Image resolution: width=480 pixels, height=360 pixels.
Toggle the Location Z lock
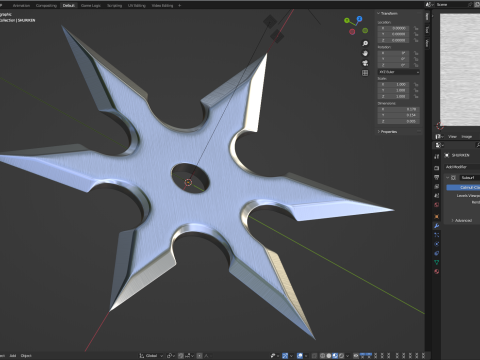tap(416, 40)
